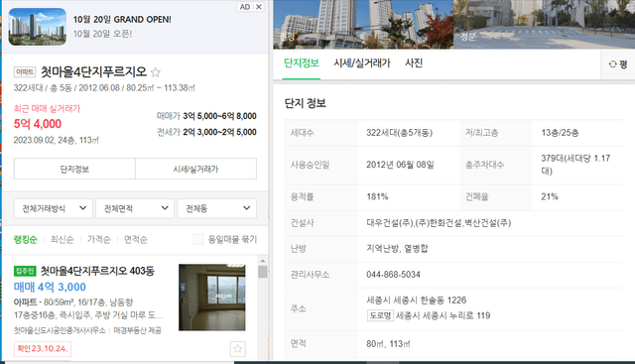
Task: Sort listings by 가격순
Action: pyautogui.click(x=99, y=239)
